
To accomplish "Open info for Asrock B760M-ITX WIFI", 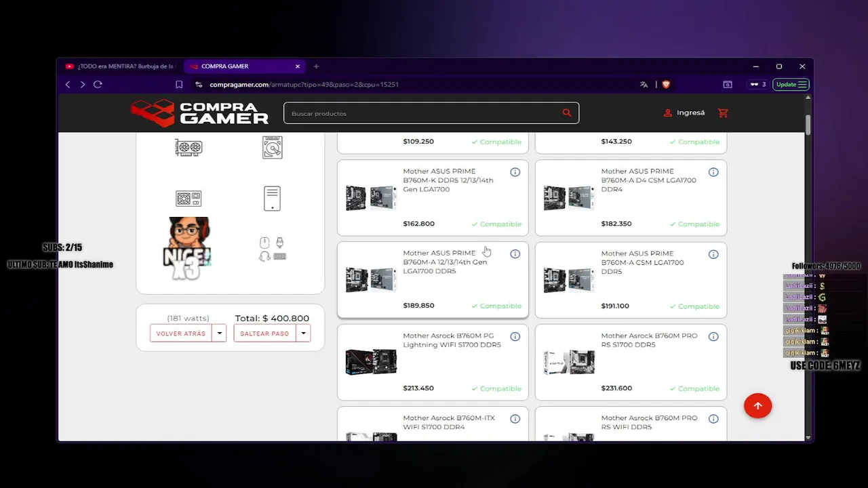I will point(515,419).
